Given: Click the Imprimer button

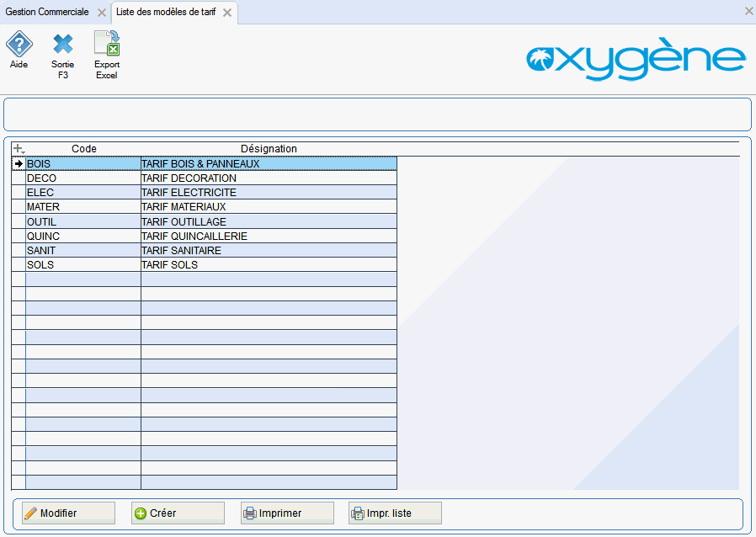Looking at the screenshot, I should point(287,513).
